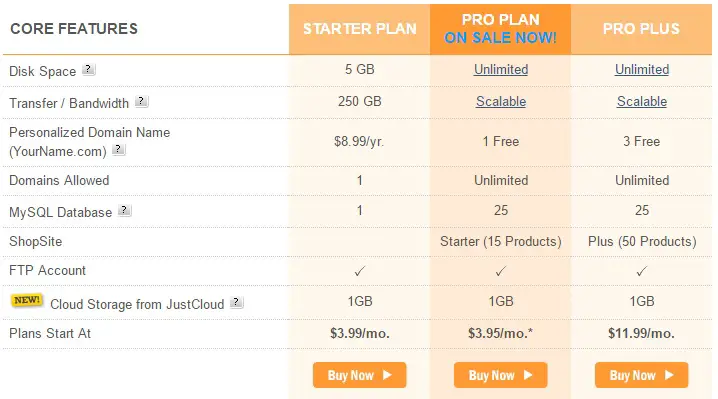The height and width of the screenshot is (399, 718).
Task: Select the Pro Plus column header
Action: pyautogui.click(x=642, y=29)
